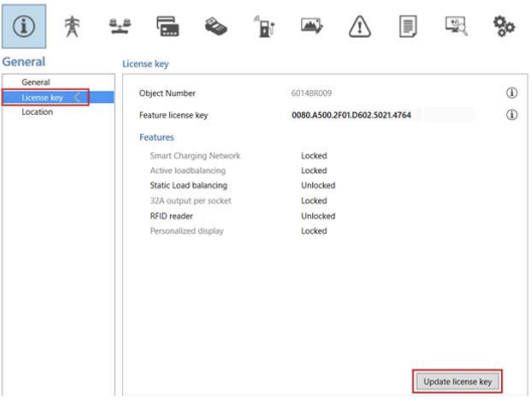Show info for Object Number
Viewport: 532px width, 401px height.
511,93
